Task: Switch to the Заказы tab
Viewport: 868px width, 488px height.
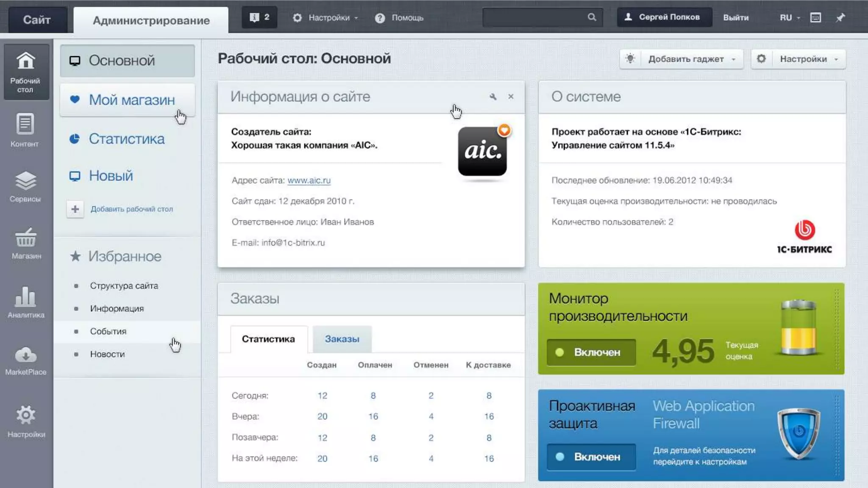Action: pos(342,339)
